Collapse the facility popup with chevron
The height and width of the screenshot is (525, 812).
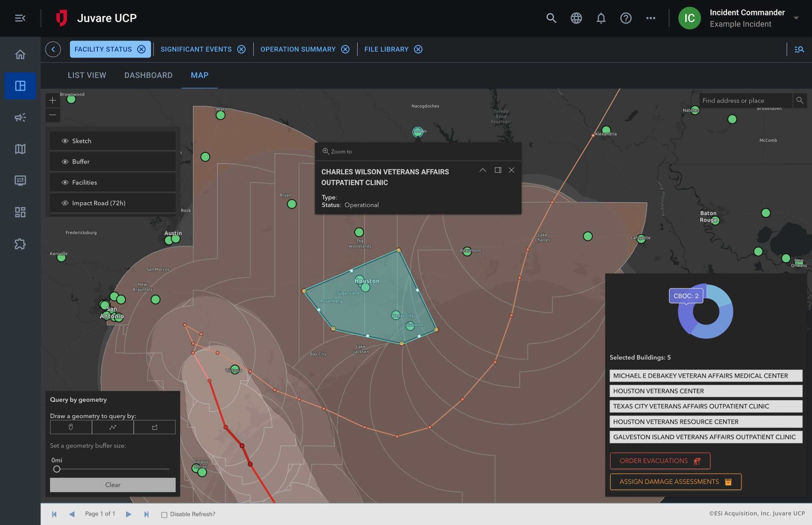(x=483, y=170)
